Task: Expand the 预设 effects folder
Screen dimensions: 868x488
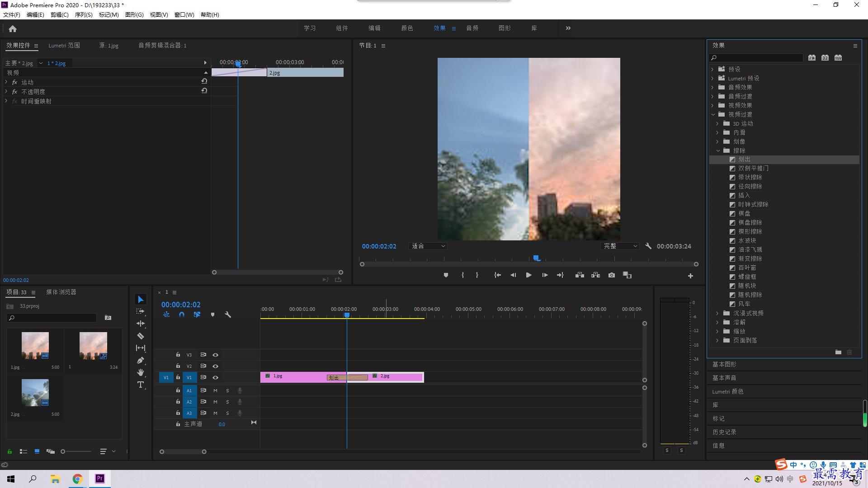Action: tap(712, 69)
